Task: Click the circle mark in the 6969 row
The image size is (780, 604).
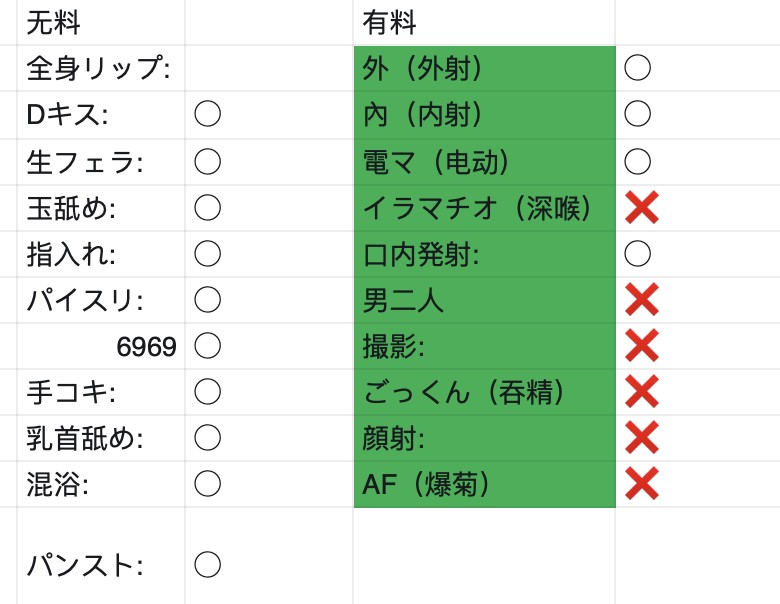Action: [207, 346]
